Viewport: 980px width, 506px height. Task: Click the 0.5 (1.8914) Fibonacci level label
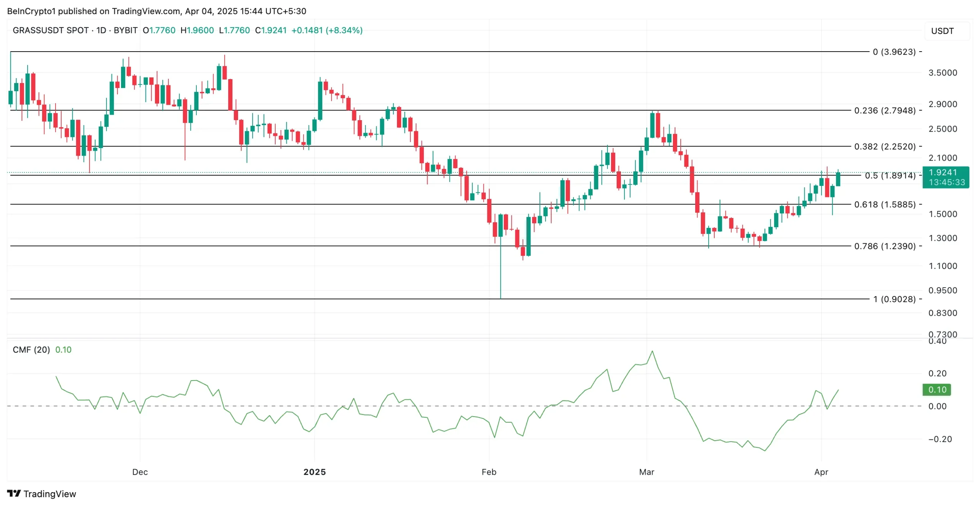pos(890,176)
